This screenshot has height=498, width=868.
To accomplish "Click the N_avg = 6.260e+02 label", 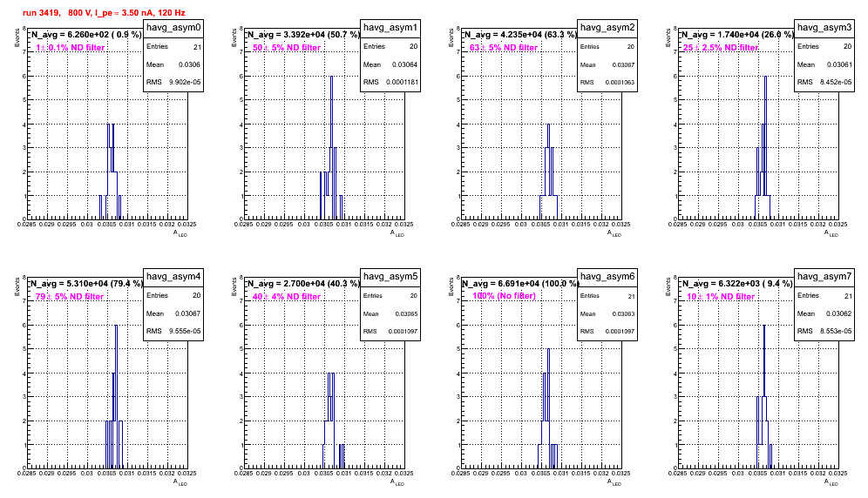I will click(x=85, y=34).
